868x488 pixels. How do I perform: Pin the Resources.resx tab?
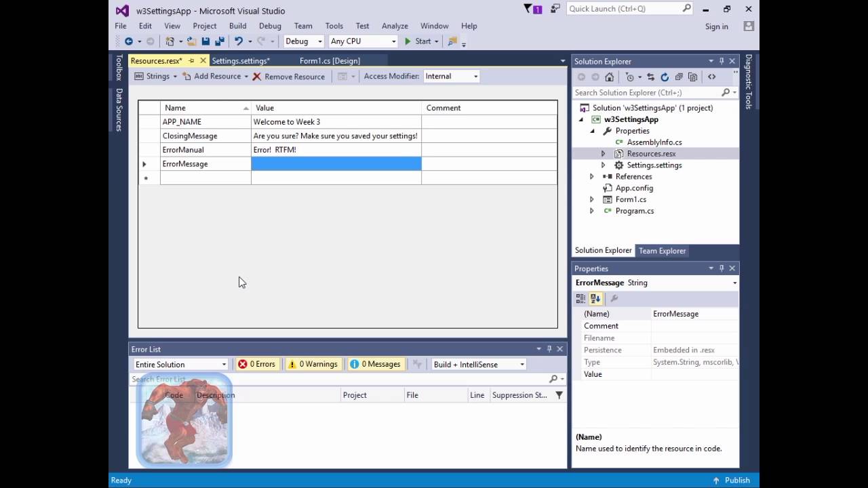191,61
